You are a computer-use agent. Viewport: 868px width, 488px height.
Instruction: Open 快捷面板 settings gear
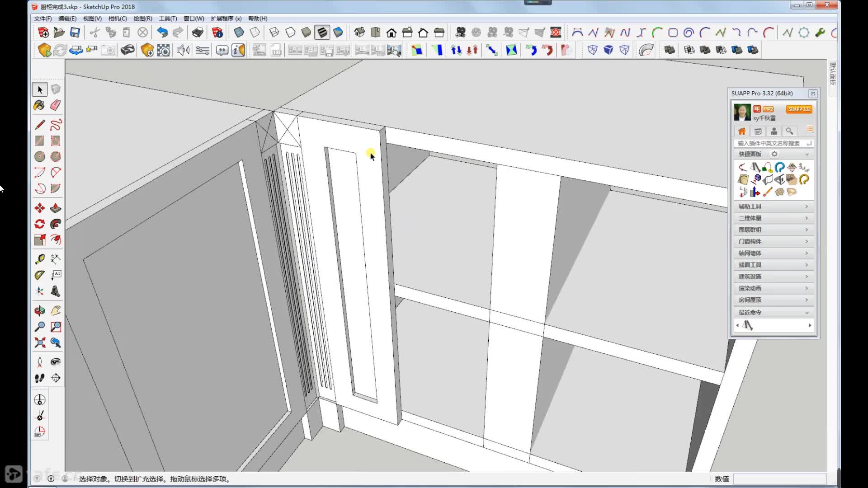[x=774, y=154]
